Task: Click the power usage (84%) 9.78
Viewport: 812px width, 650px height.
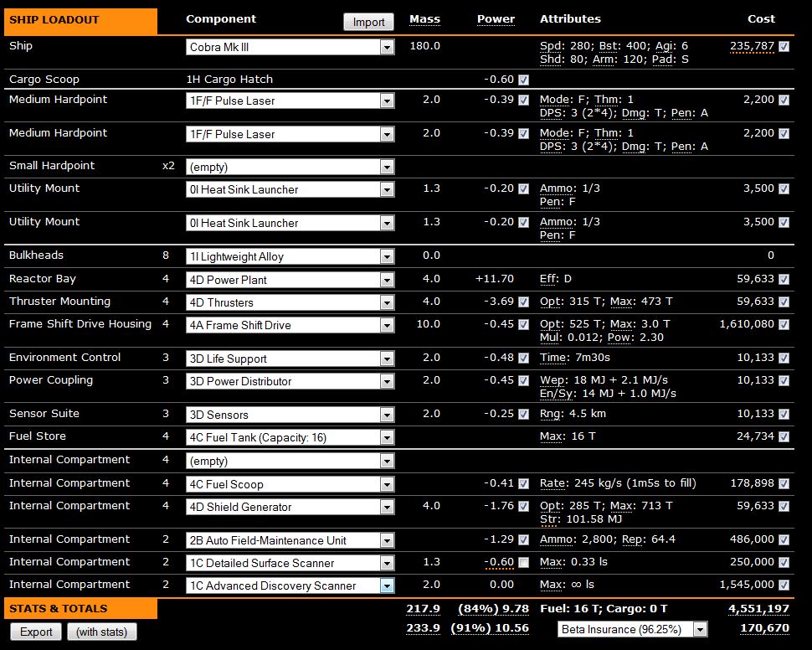Action: click(x=494, y=609)
